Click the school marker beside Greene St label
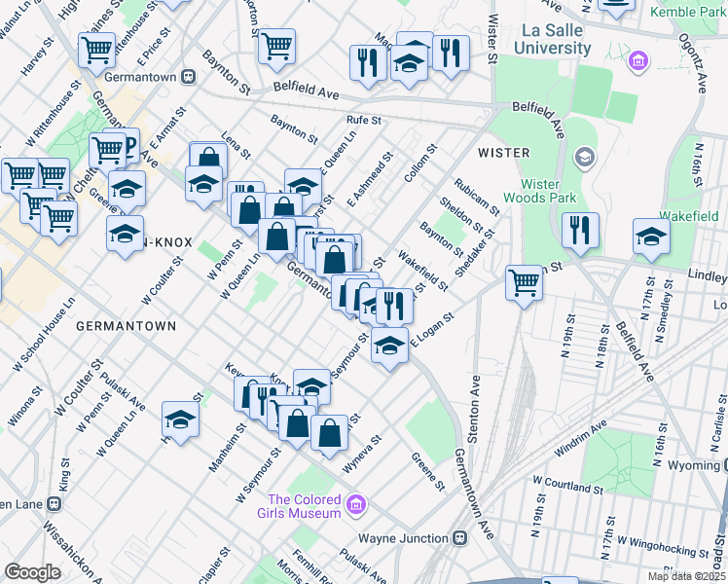 (127, 190)
